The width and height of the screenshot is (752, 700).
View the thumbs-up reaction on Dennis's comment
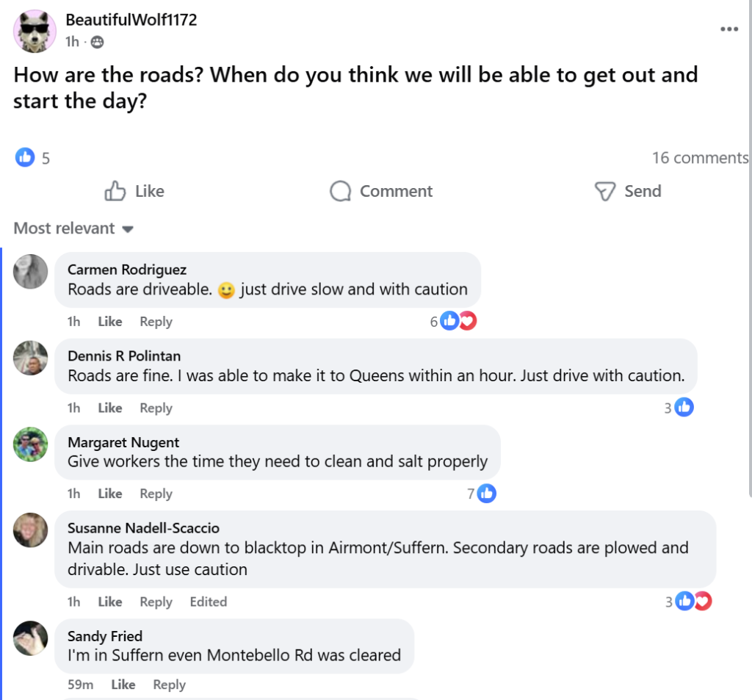click(x=684, y=407)
